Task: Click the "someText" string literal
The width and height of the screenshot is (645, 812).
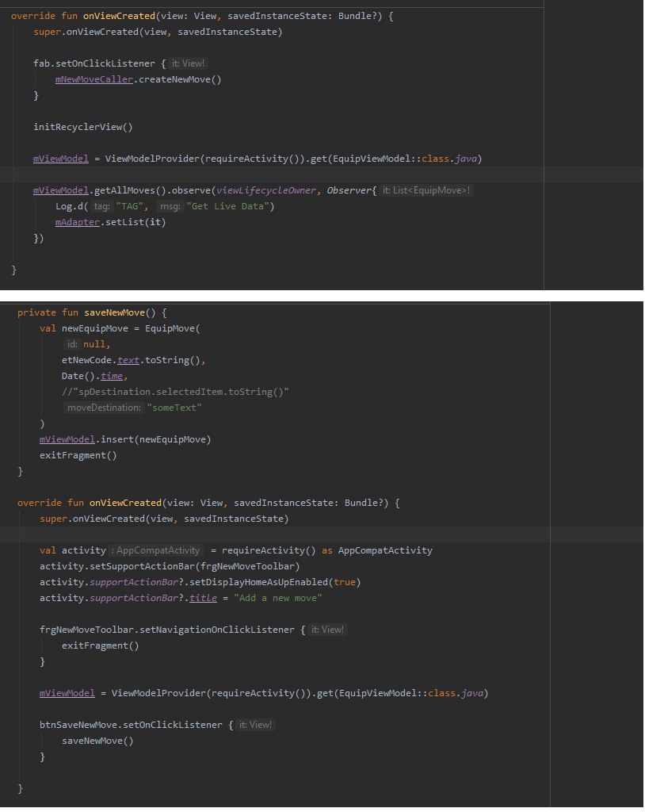Action: pyautogui.click(x=174, y=408)
